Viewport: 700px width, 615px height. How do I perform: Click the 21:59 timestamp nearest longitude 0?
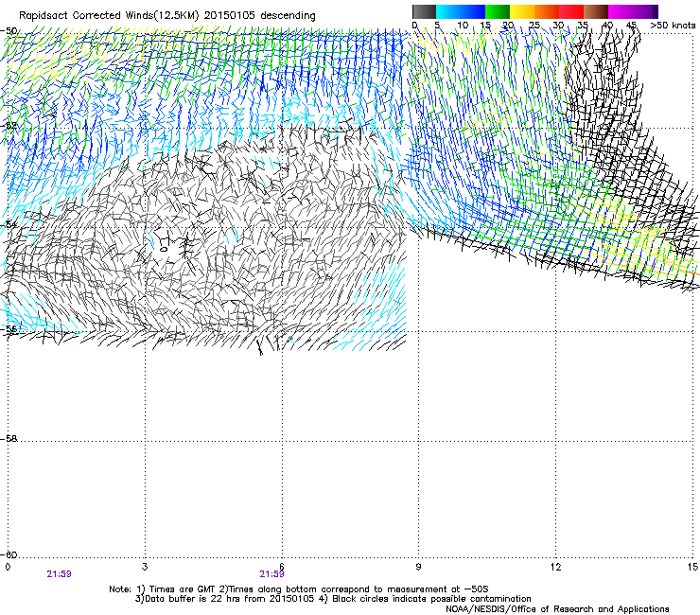59,574
